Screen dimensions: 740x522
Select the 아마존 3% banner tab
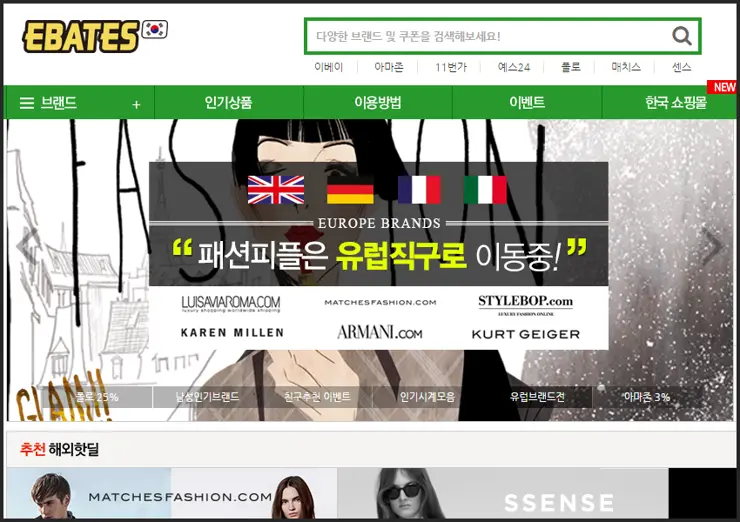click(647, 397)
